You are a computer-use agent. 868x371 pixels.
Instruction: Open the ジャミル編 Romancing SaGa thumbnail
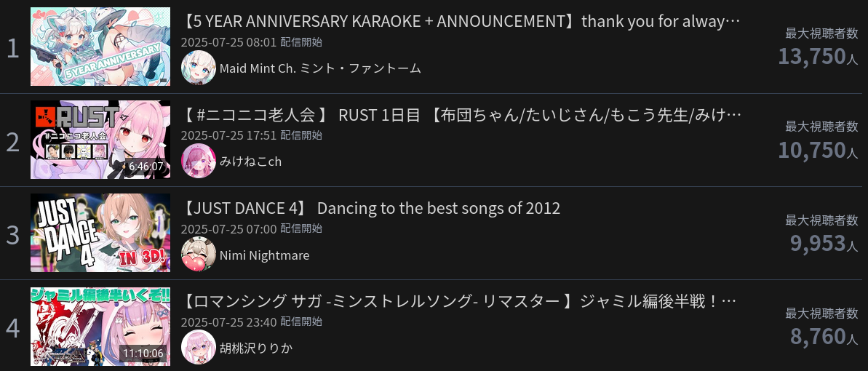point(100,326)
